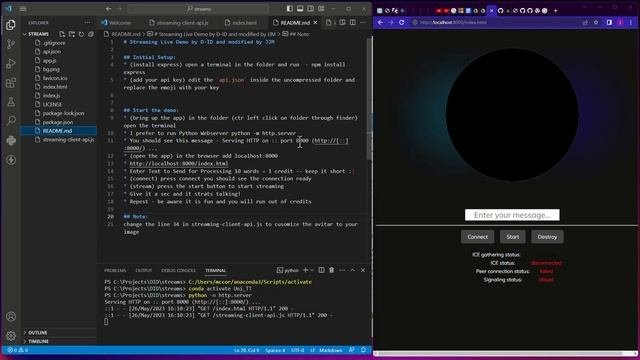
Task: Toggle the secondary side bar
Action: (x=311, y=9)
